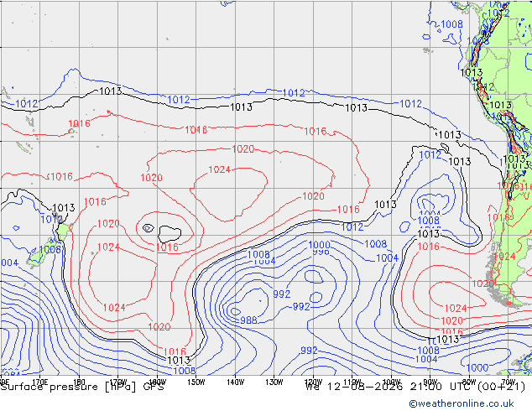Click New Zealand's North Island on the map
The height and width of the screenshot is (411, 532).
pyautogui.click(x=62, y=231)
